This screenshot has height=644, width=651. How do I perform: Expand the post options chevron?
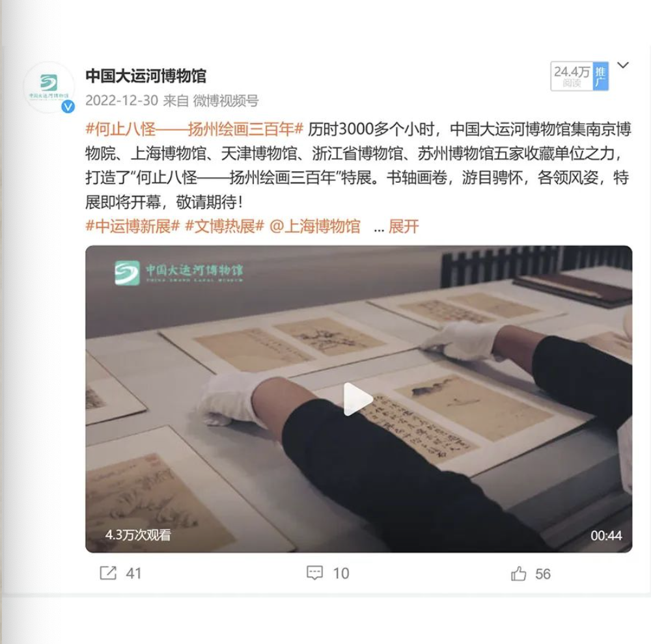coord(623,65)
